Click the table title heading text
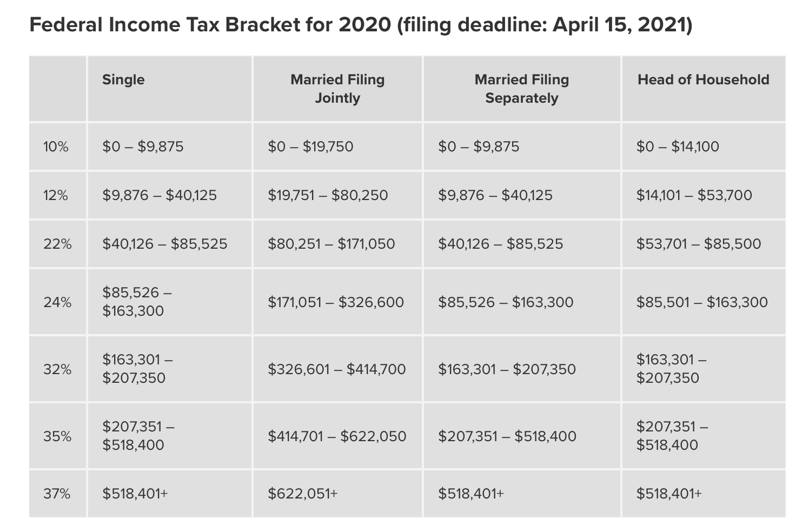 click(x=361, y=25)
